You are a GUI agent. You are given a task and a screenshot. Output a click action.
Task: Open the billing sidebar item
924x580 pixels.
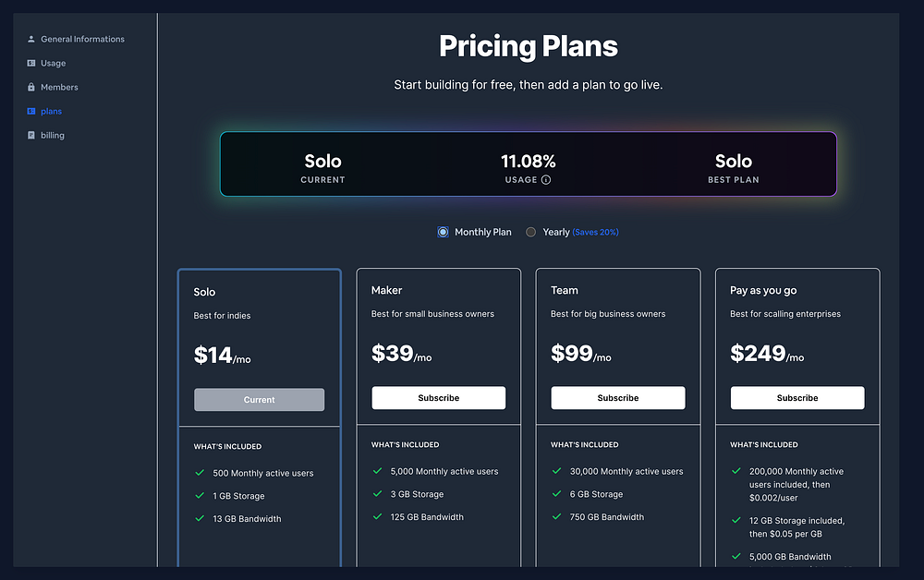click(53, 135)
